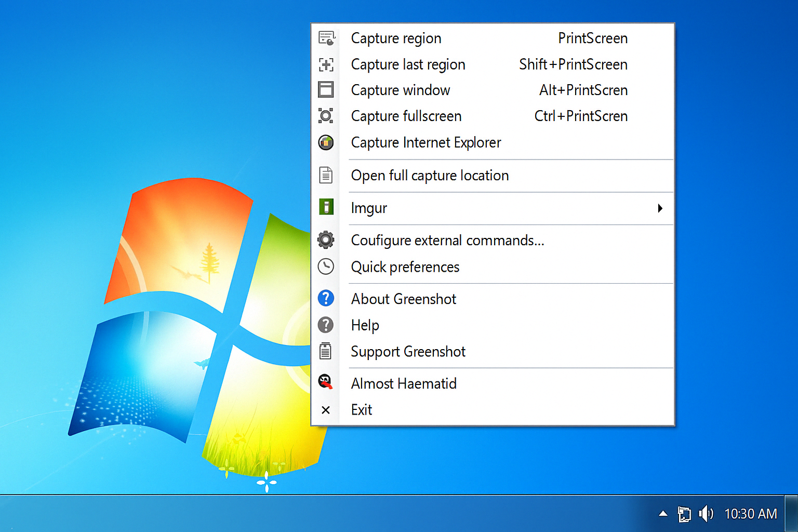Image resolution: width=798 pixels, height=532 pixels.
Task: Choose Open full capture location
Action: coord(430,176)
